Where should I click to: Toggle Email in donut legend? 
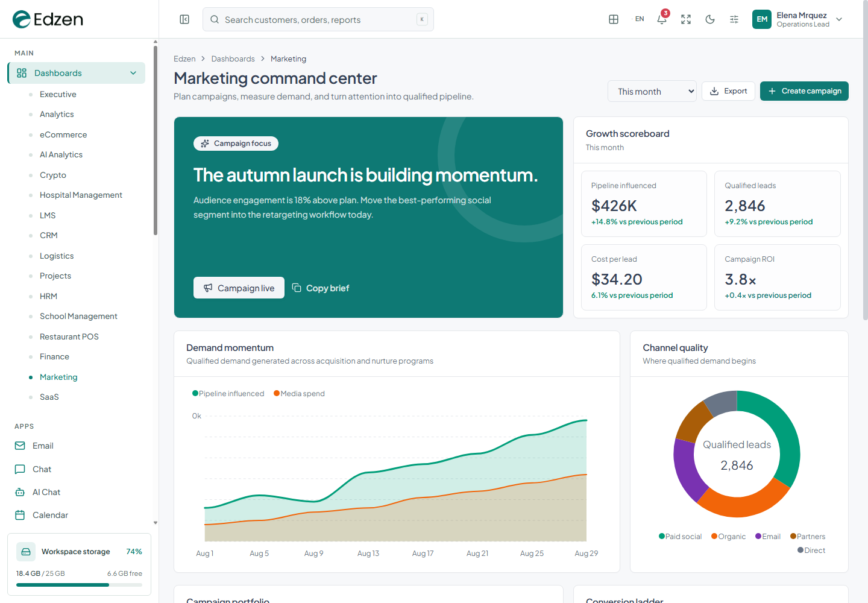(768, 537)
